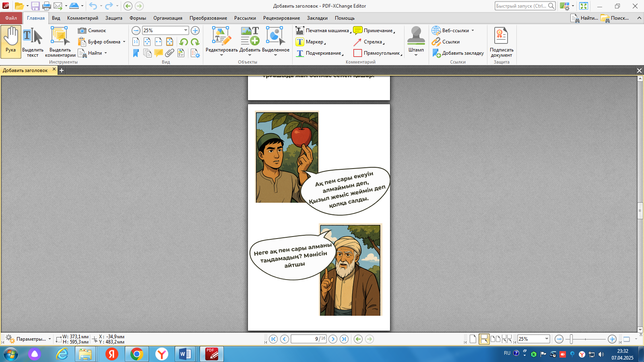Open the Comment (Комментарий) ribbon tab
The width and height of the screenshot is (644, 362).
tap(83, 18)
